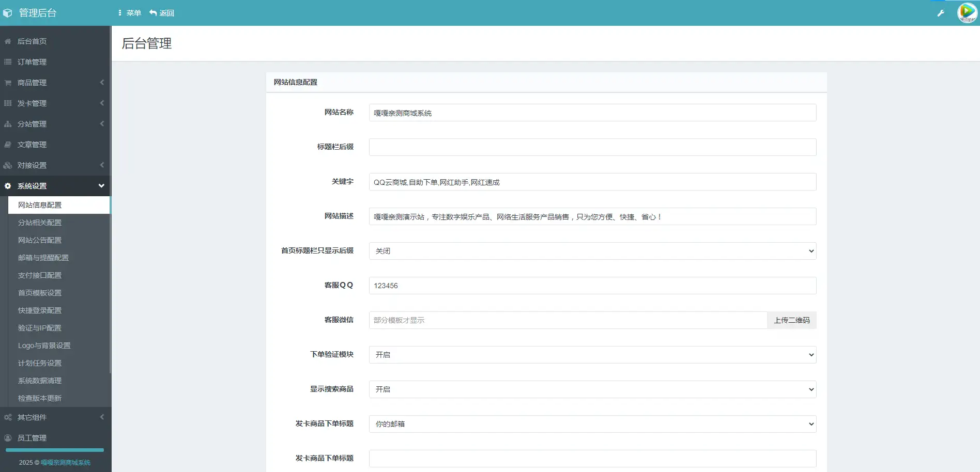This screenshot has height=472, width=980.
Task: Click inside the 客服QQ input field
Action: (x=592, y=286)
